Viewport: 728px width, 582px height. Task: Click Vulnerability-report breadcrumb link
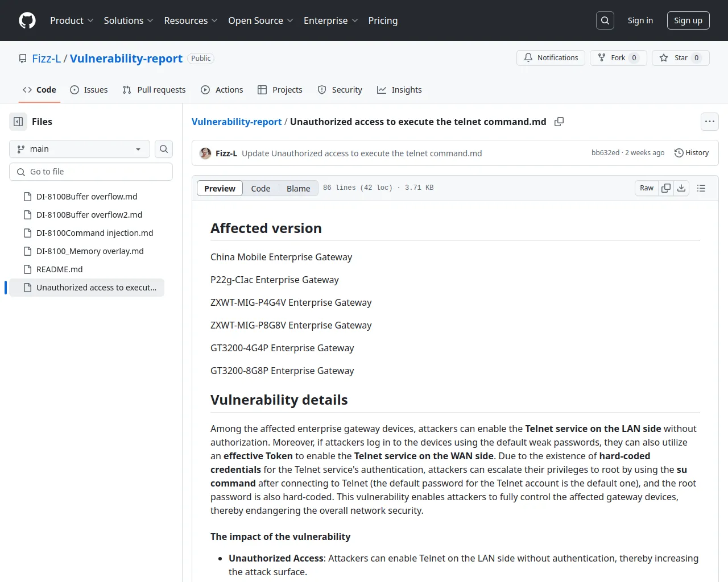237,122
